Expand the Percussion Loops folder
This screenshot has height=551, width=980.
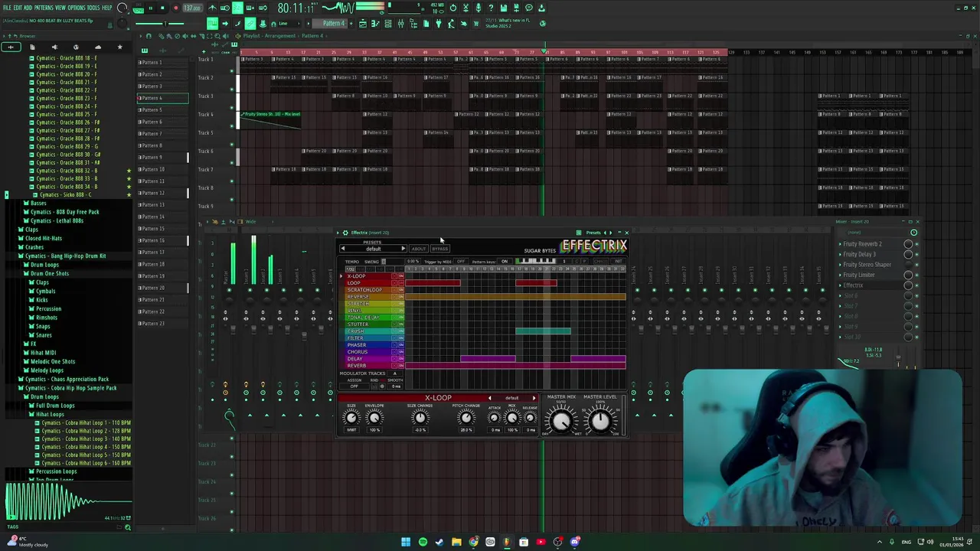coord(55,471)
